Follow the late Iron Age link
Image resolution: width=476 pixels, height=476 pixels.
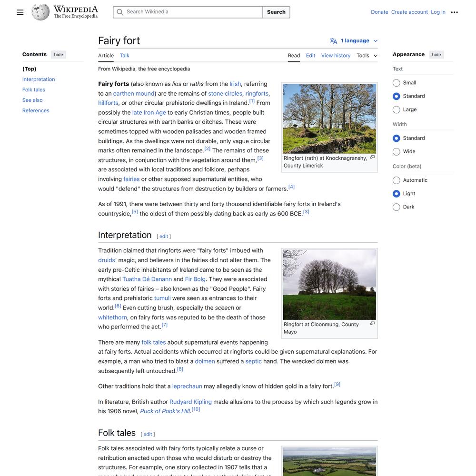tap(149, 113)
